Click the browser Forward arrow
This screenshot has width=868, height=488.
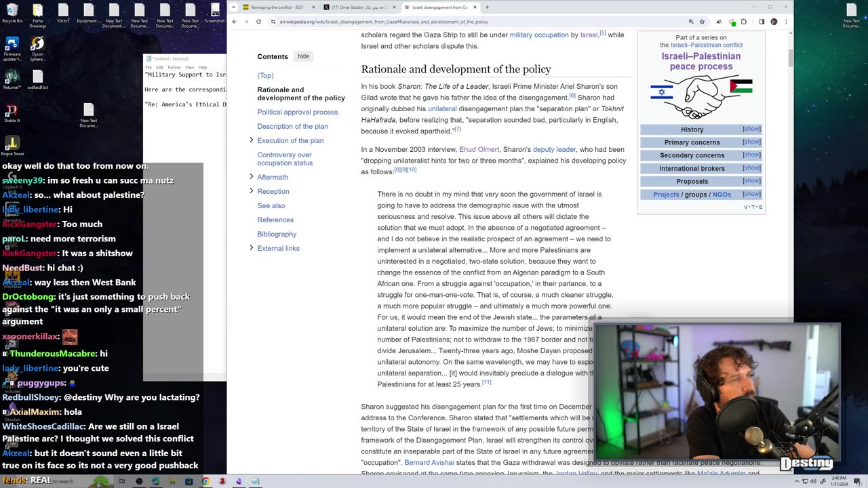tap(246, 22)
